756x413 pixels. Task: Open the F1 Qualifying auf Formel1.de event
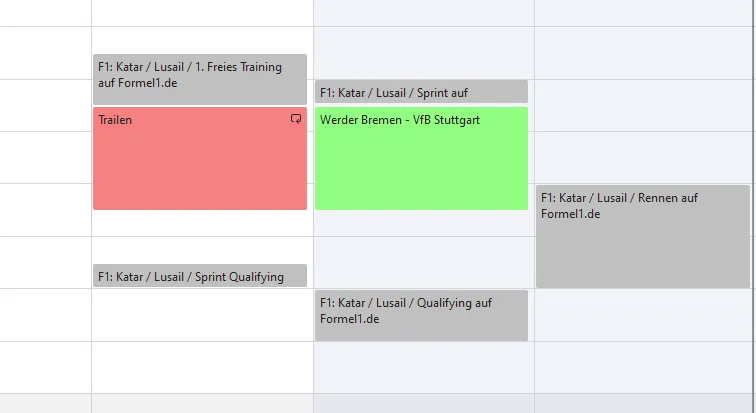pyautogui.click(x=421, y=316)
